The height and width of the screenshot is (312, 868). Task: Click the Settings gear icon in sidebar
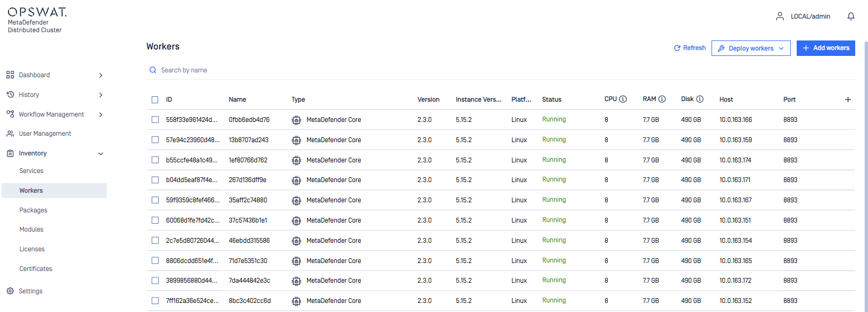tap(10, 291)
